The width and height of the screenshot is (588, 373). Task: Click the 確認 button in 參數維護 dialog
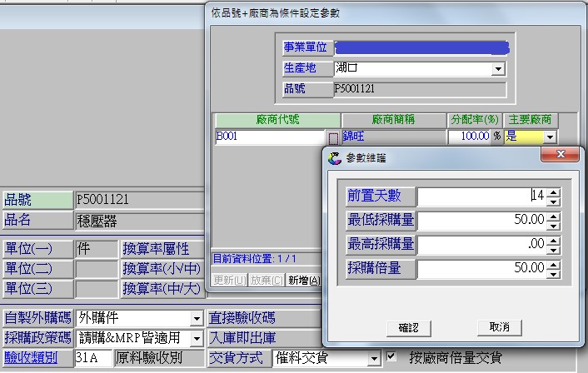pyautogui.click(x=409, y=328)
